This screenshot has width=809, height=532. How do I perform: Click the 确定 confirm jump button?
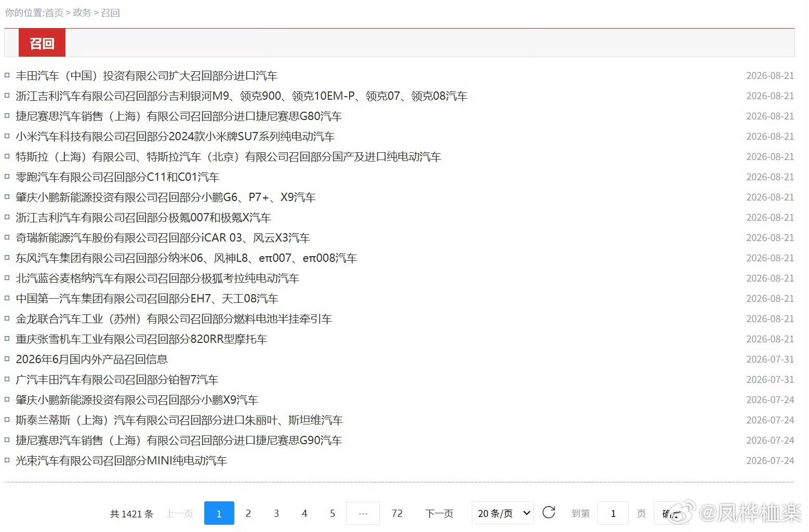[671, 513]
